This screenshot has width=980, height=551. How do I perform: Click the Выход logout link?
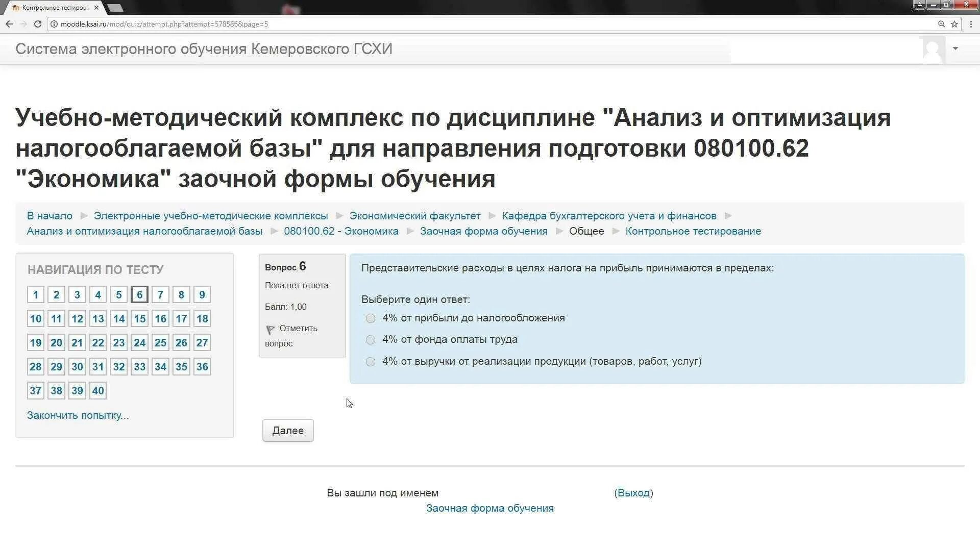pyautogui.click(x=633, y=493)
